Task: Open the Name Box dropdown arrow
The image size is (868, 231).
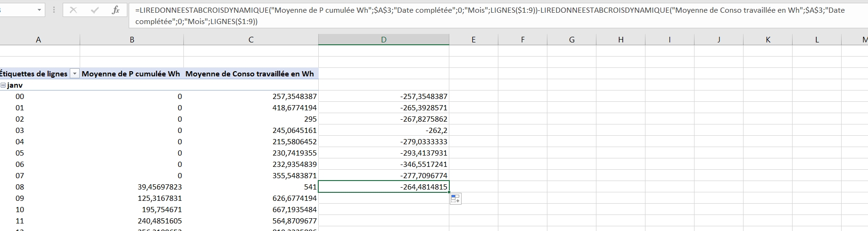Action: [39, 10]
